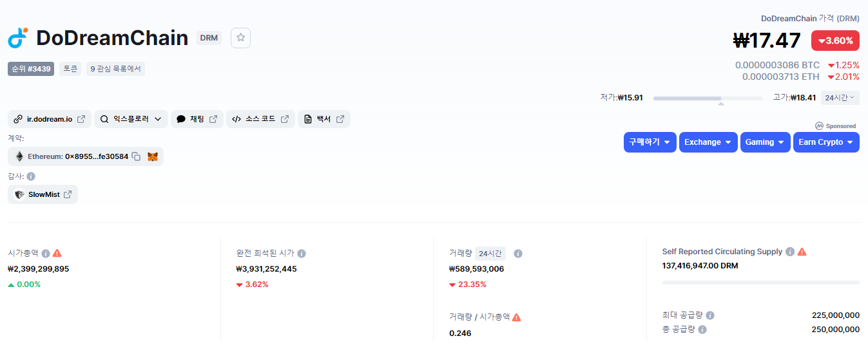The width and height of the screenshot is (868, 345).
Task: Click the low-high price range slider bar
Action: (708, 98)
